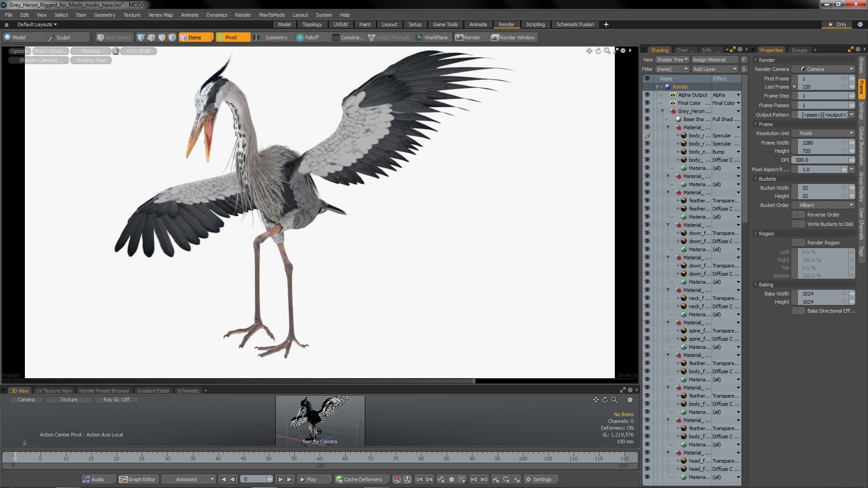Click the record auto-key circle icon

tap(451, 479)
